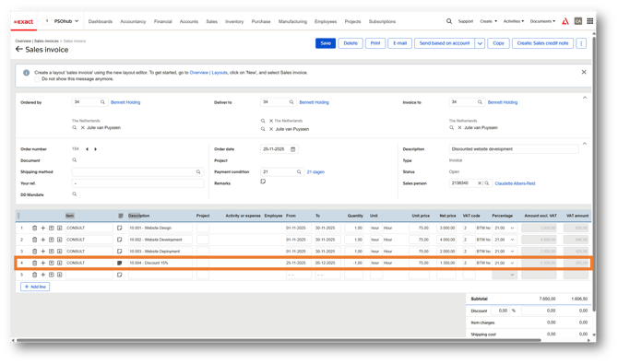This screenshot has width=618, height=364.
Task: Open the Send based on account dropdown arrow
Action: point(480,43)
